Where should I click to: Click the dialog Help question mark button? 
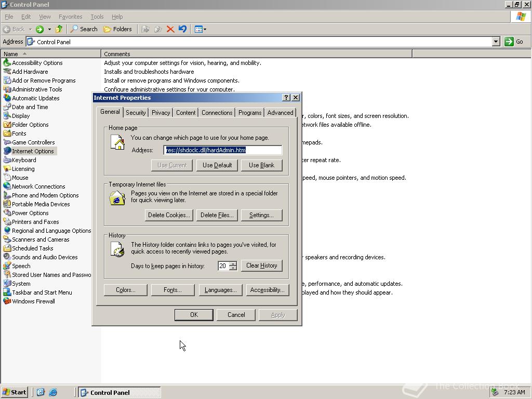click(x=286, y=98)
